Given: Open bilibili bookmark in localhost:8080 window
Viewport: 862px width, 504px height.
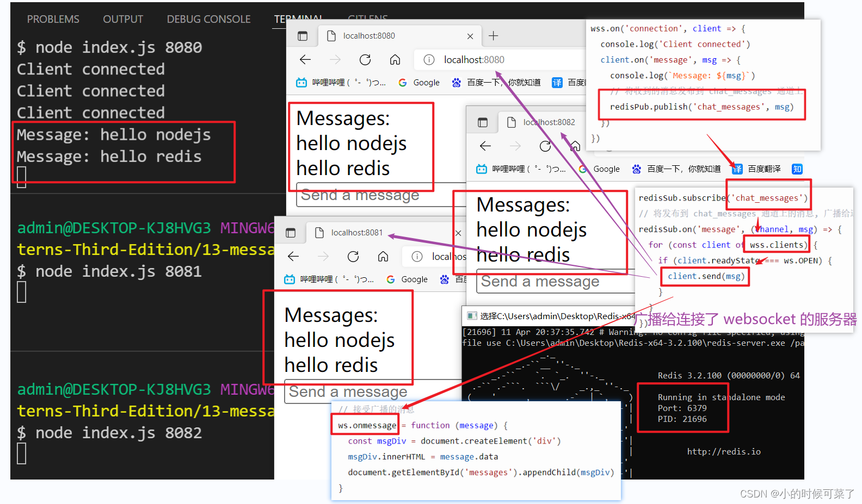Looking at the screenshot, I should tap(341, 83).
